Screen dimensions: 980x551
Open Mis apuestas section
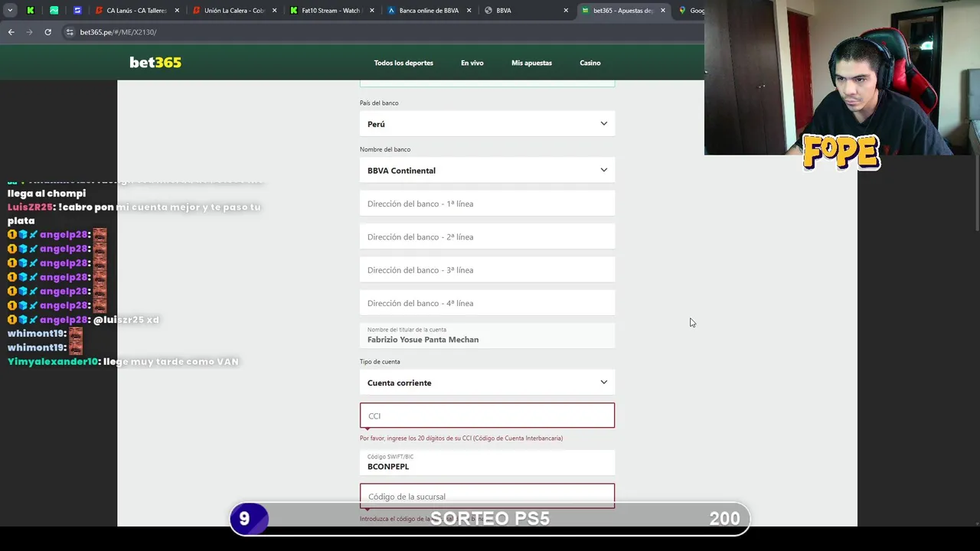point(531,63)
